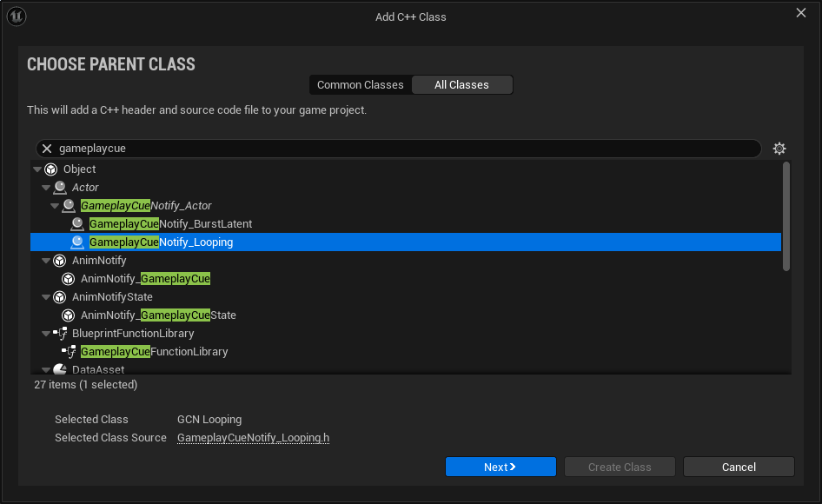822x504 pixels.
Task: Collapse the BlueprintFunctionLibrary node
Action: 45,333
